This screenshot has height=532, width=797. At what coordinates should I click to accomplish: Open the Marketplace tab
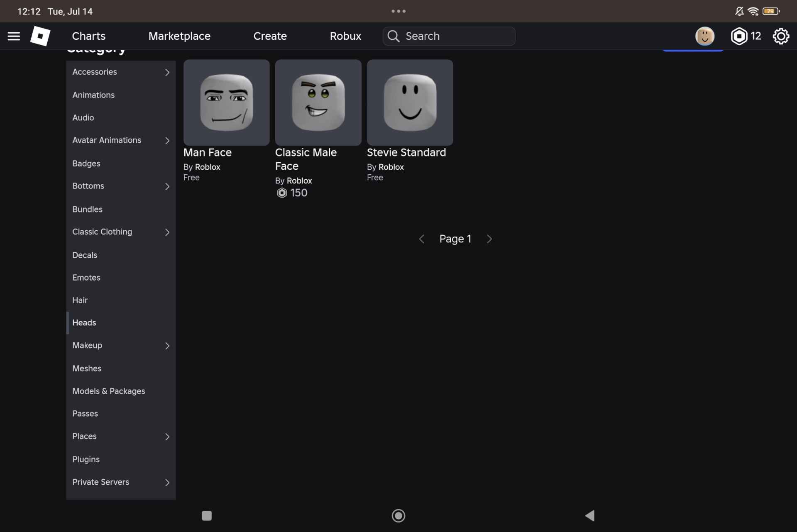(x=179, y=36)
